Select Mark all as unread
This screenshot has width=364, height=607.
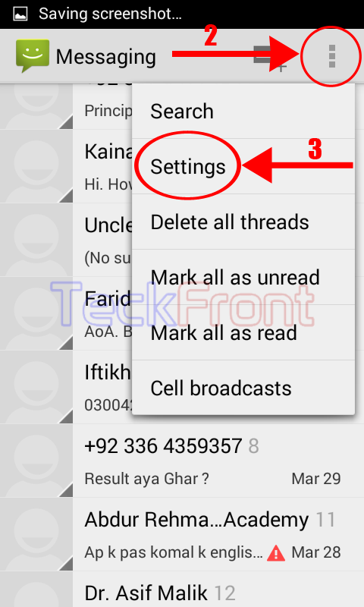click(243, 277)
